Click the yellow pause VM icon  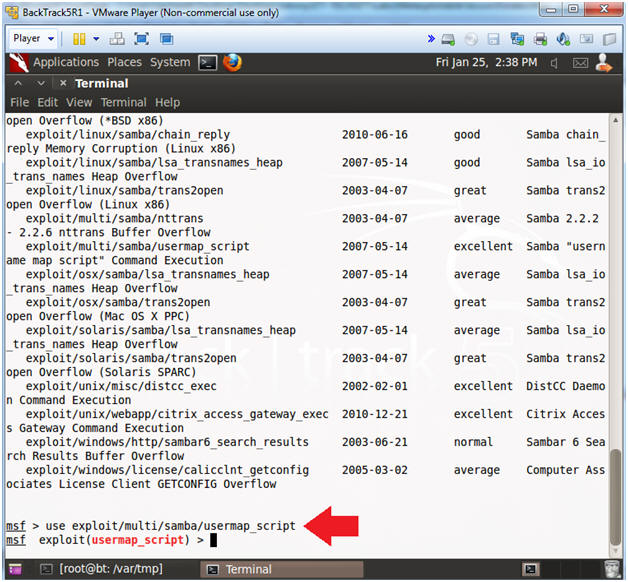tap(79, 39)
